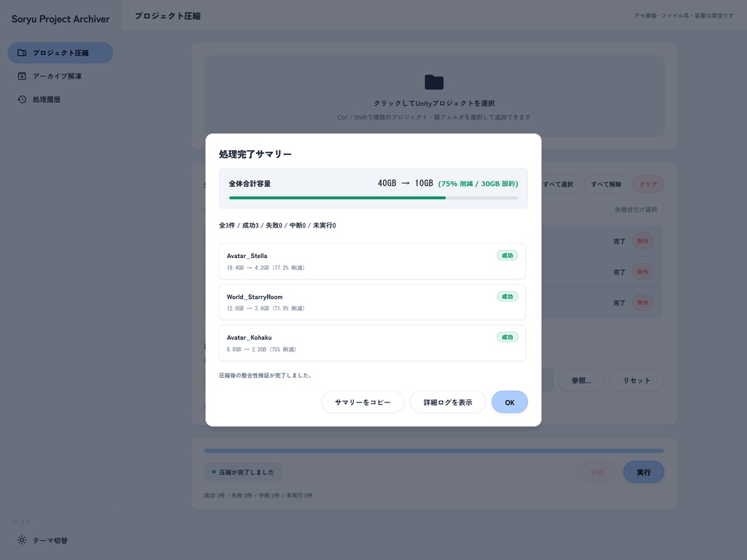Click the processing history clock icon

[22, 99]
